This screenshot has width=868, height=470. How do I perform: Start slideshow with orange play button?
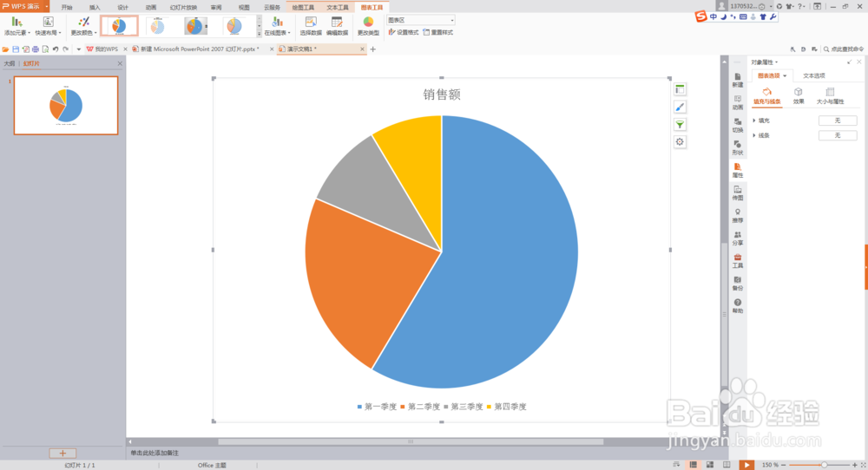pyautogui.click(x=746, y=465)
